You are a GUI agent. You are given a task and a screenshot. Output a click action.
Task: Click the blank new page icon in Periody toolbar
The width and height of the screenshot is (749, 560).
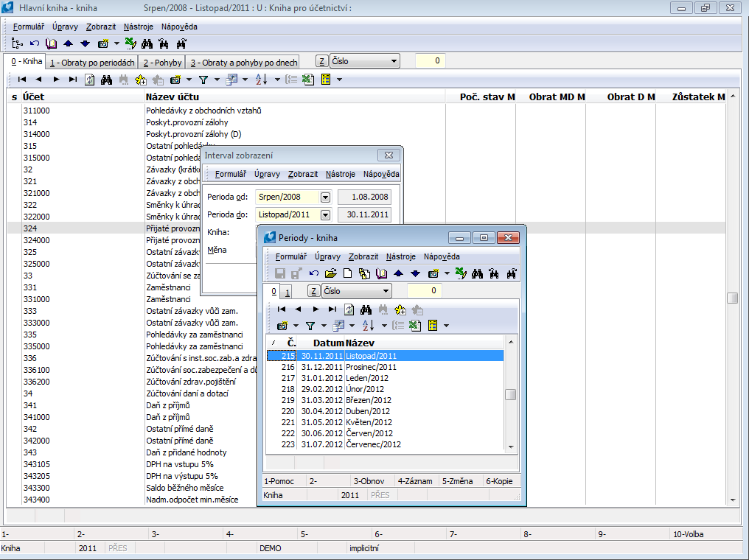coord(347,273)
